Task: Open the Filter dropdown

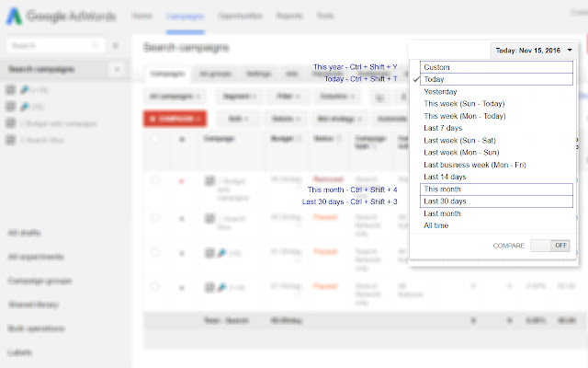Action: [x=288, y=97]
